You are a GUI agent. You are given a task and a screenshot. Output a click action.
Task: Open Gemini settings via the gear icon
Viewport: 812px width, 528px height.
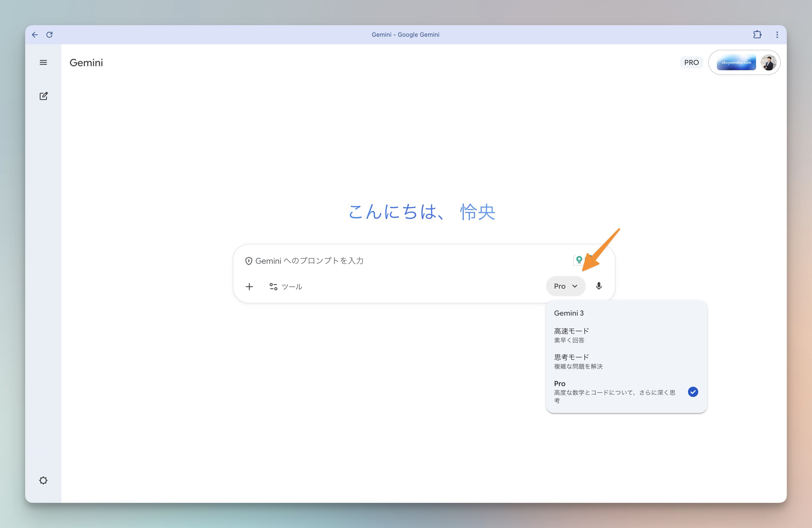[x=43, y=480]
